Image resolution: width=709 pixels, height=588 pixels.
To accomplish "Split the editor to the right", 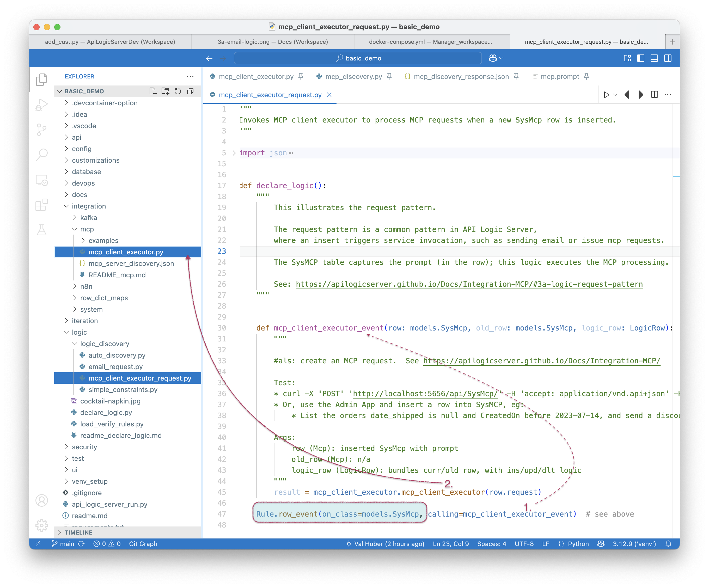I will click(654, 95).
